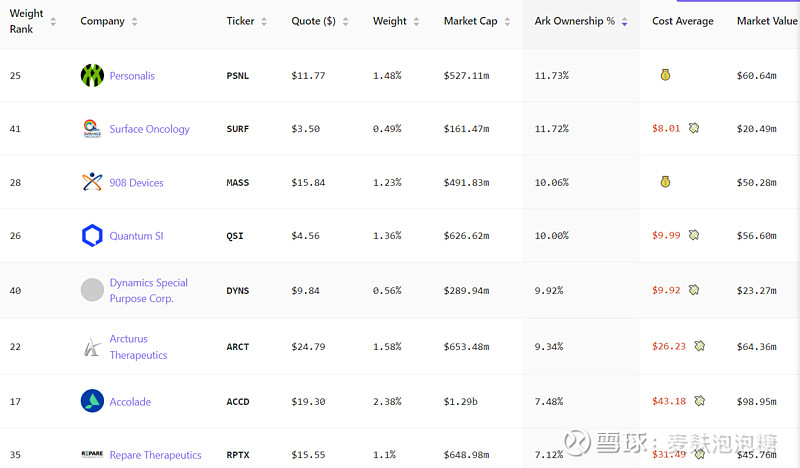
Task: Click the Repare Therapeutics logo
Action: pyautogui.click(x=92, y=454)
